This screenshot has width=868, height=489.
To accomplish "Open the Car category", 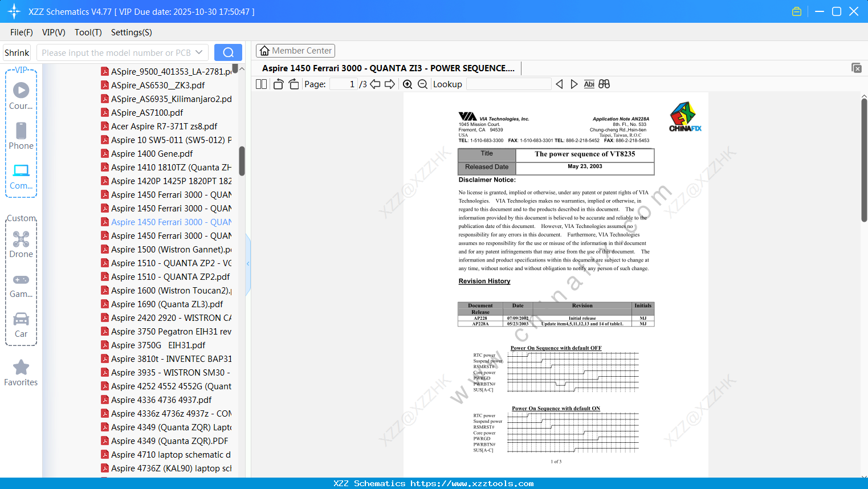I will [21, 325].
